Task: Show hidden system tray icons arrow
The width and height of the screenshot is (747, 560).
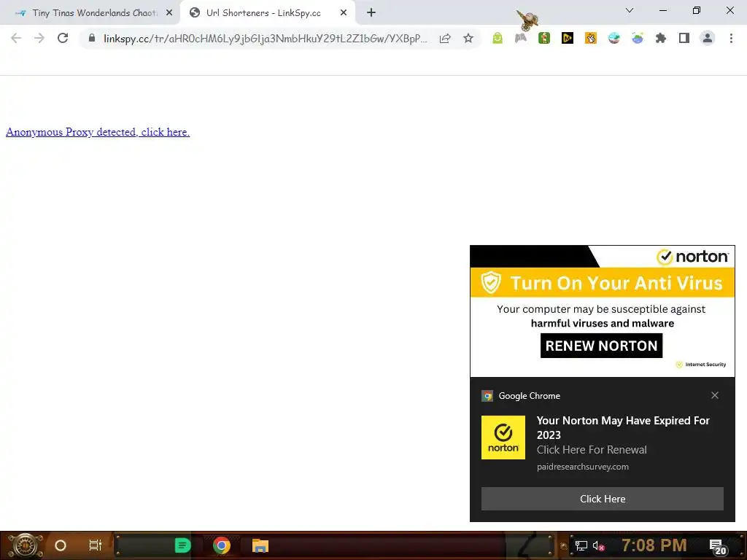Action: pos(563,545)
